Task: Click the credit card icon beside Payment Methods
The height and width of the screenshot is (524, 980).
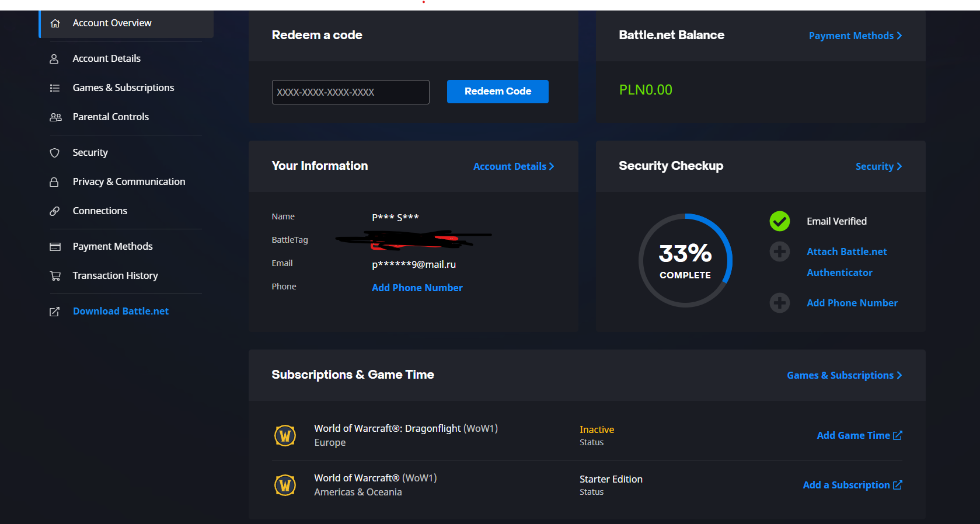Action: pyautogui.click(x=55, y=247)
